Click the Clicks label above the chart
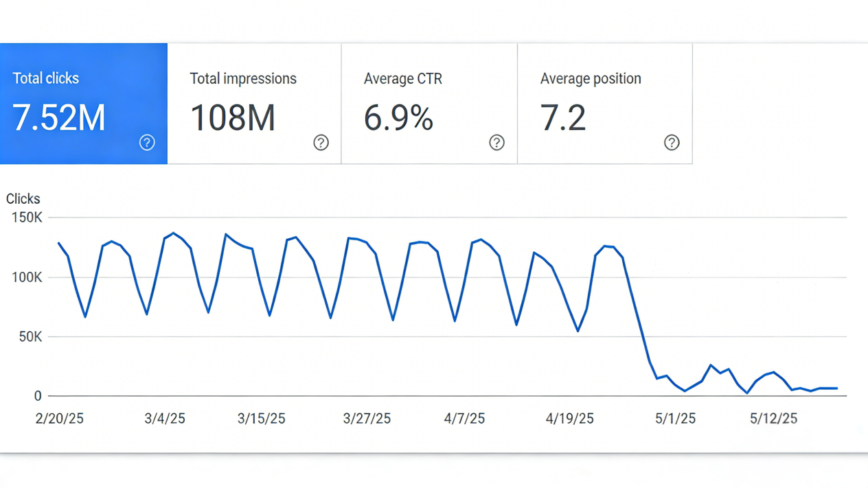 click(x=23, y=198)
